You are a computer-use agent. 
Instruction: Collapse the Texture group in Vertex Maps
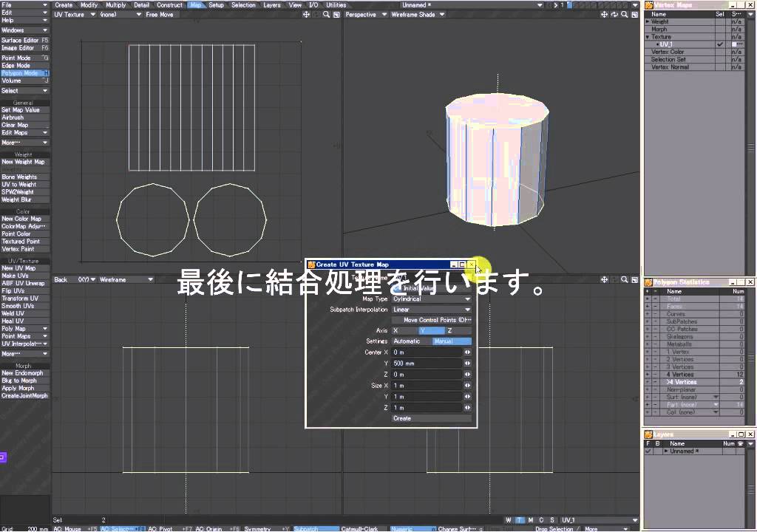[648, 37]
